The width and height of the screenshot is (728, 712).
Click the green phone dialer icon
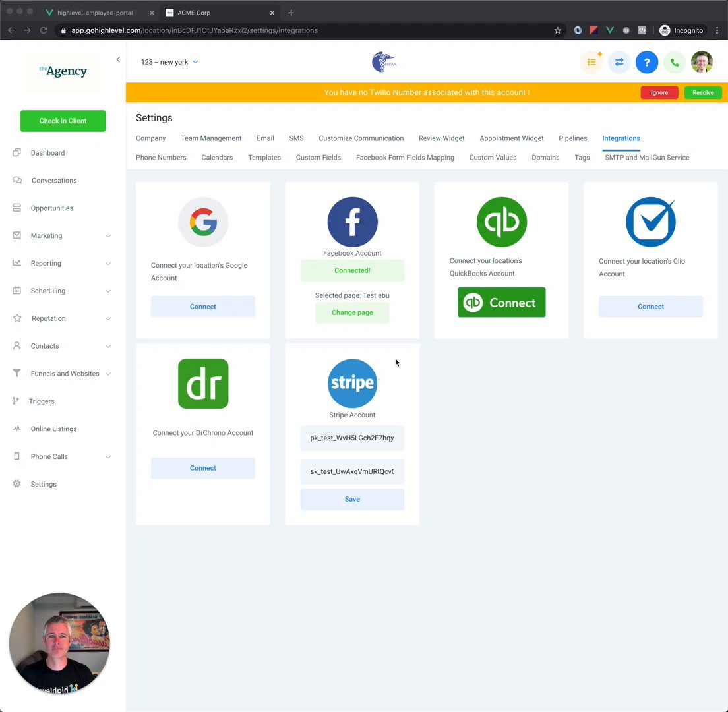pos(675,62)
